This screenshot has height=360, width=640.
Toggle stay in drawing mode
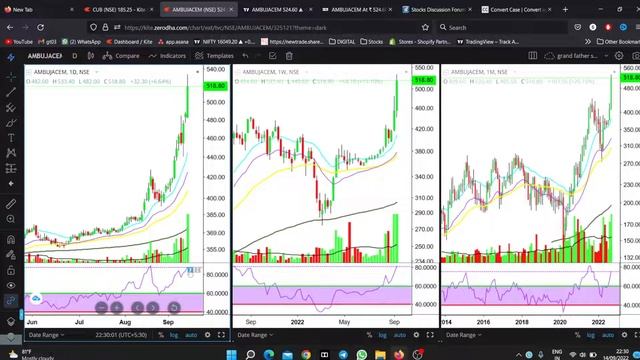coord(11,255)
